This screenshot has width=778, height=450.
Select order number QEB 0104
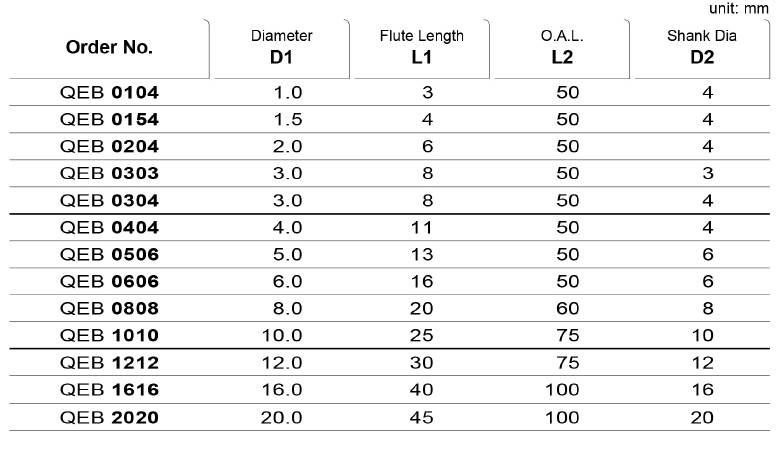coord(109,93)
